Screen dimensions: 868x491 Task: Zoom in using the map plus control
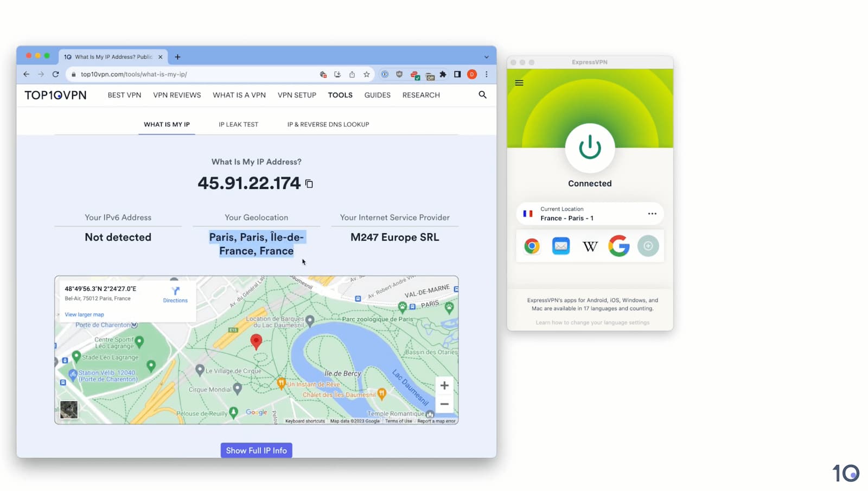pyautogui.click(x=444, y=385)
